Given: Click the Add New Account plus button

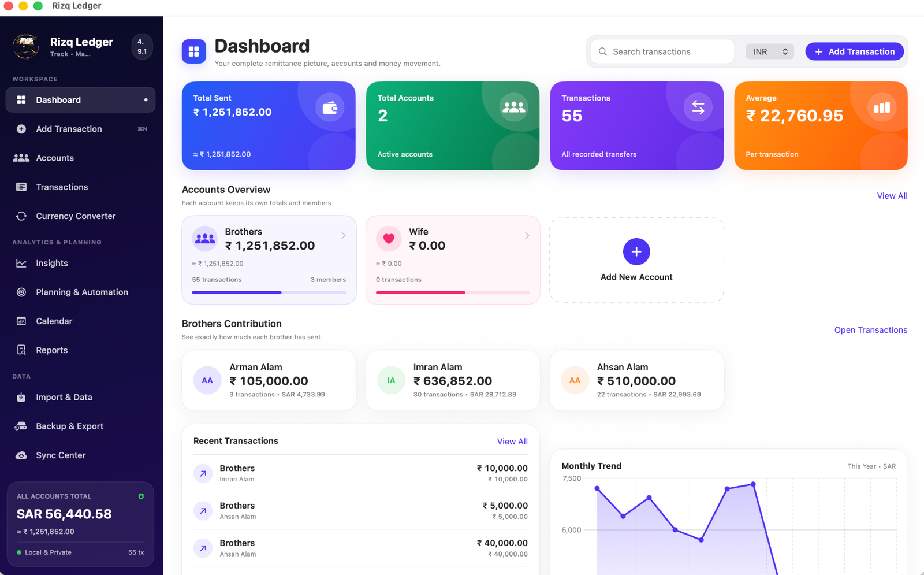Looking at the screenshot, I should tap(636, 251).
